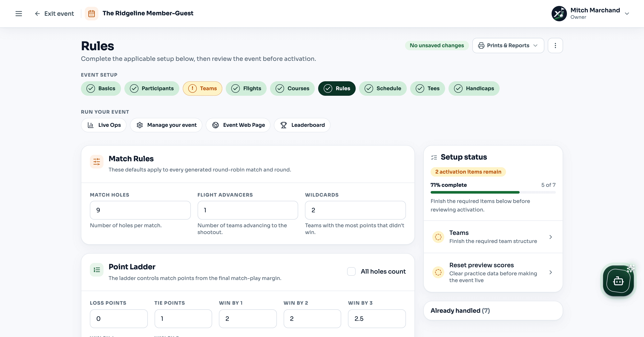The height and width of the screenshot is (337, 644).
Task: Open the Handicaps setup step
Action: 474,89
